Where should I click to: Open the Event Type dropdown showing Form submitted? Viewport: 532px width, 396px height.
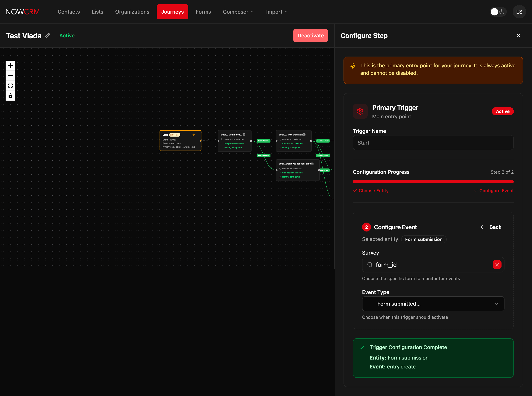[433, 304]
